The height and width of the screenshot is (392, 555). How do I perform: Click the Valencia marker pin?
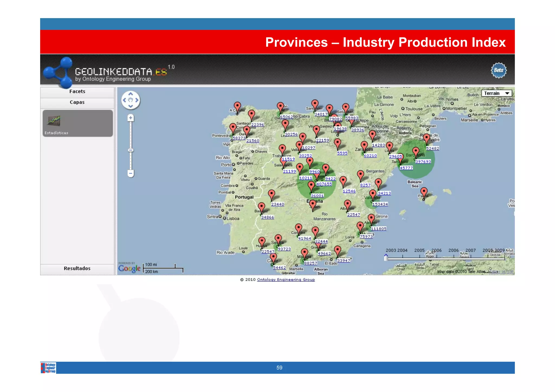tap(373, 195)
